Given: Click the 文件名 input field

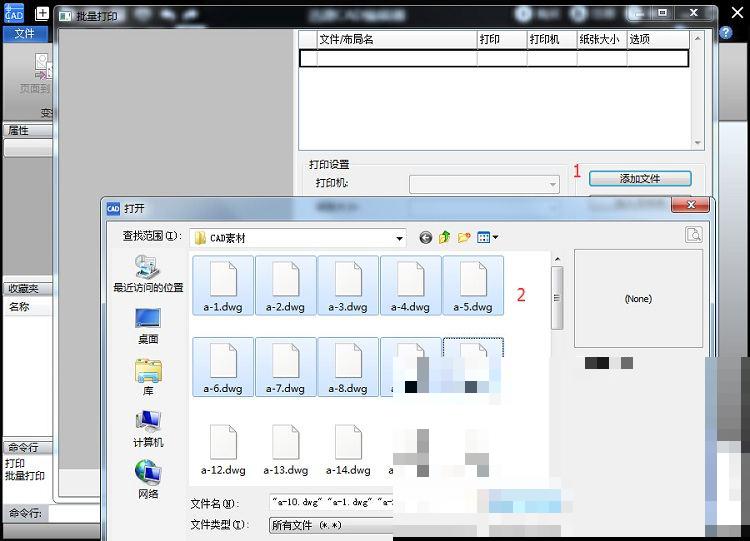Looking at the screenshot, I should 331,502.
